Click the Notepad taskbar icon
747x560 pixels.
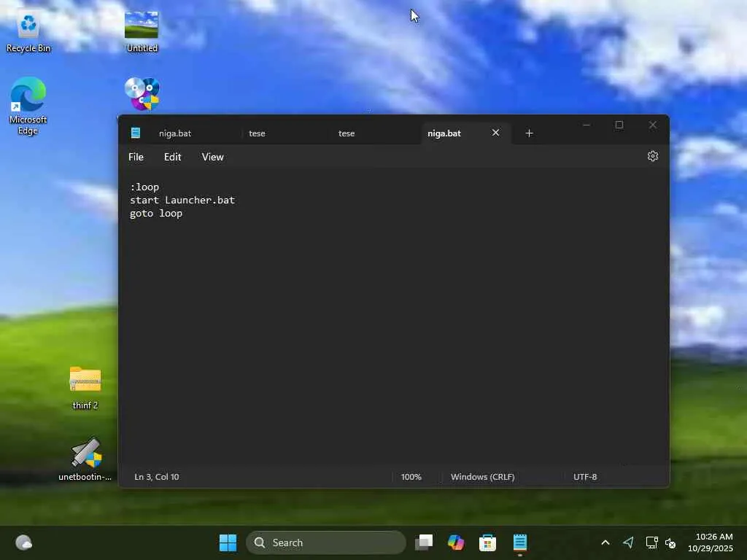(519, 542)
